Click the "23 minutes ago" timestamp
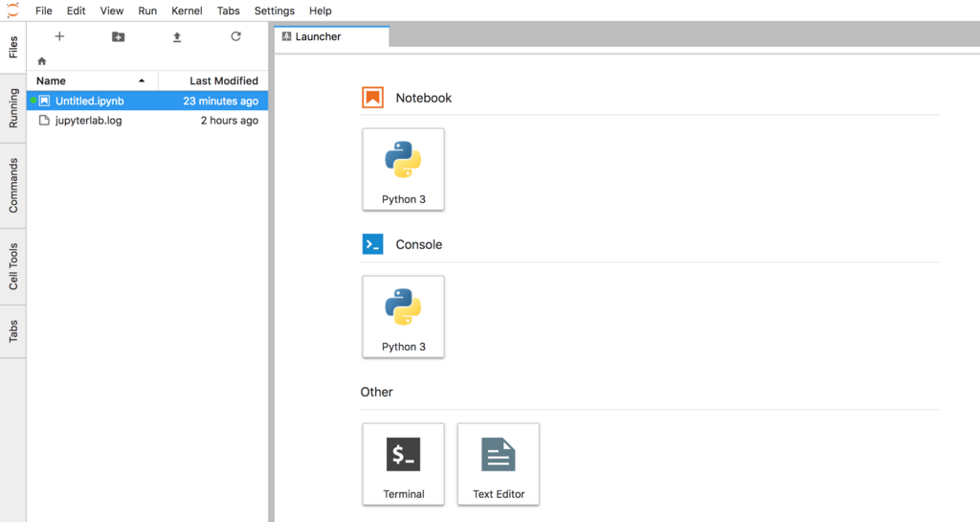980x522 pixels. [x=221, y=101]
